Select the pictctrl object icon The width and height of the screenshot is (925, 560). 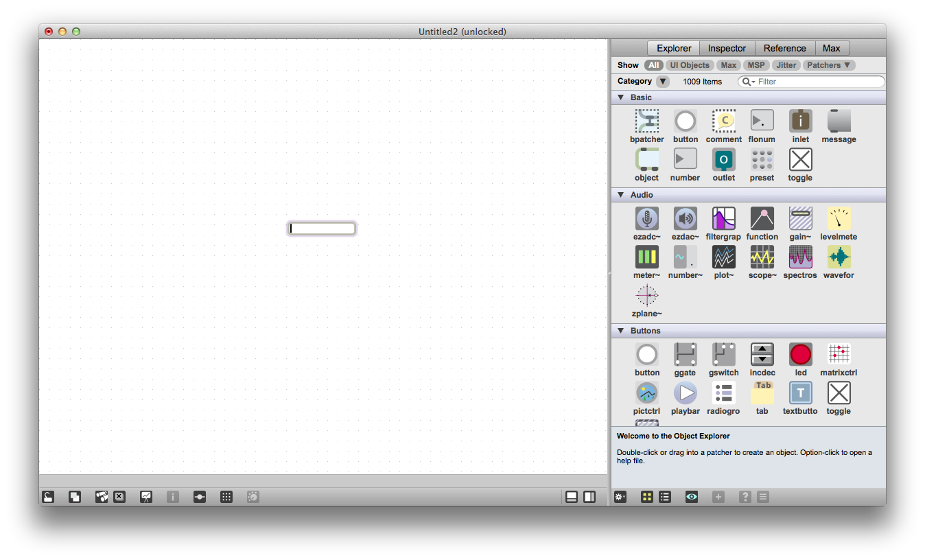pyautogui.click(x=646, y=393)
